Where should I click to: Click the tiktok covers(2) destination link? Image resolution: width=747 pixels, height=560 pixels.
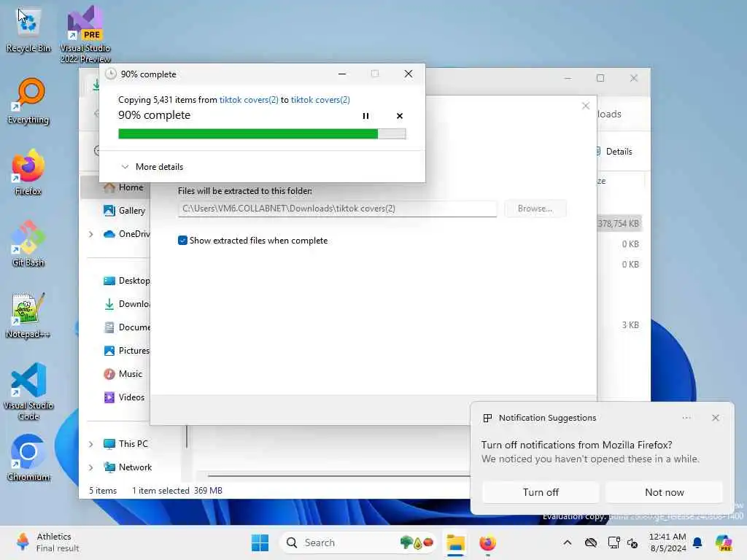tap(320, 99)
